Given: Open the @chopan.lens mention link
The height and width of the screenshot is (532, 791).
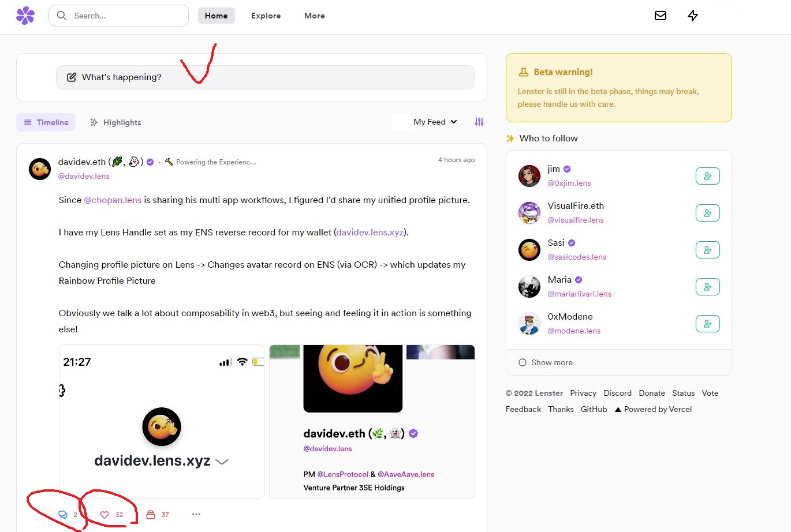Looking at the screenshot, I should coord(113,200).
